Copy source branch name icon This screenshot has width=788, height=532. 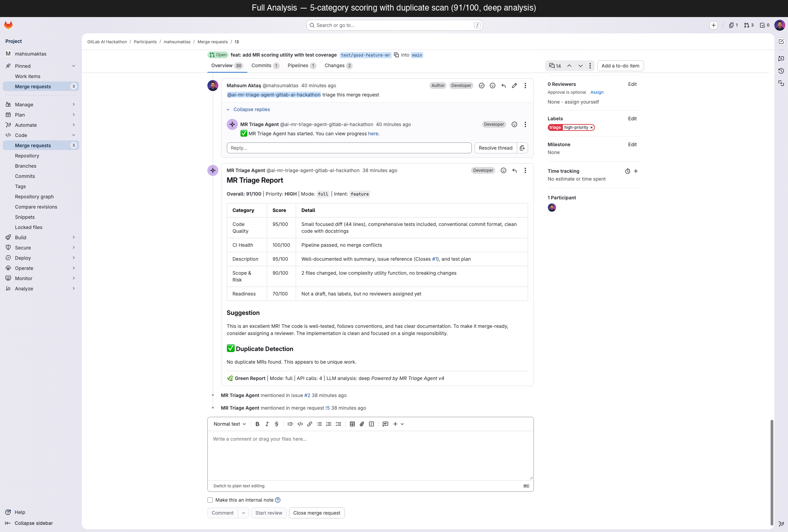pos(396,55)
